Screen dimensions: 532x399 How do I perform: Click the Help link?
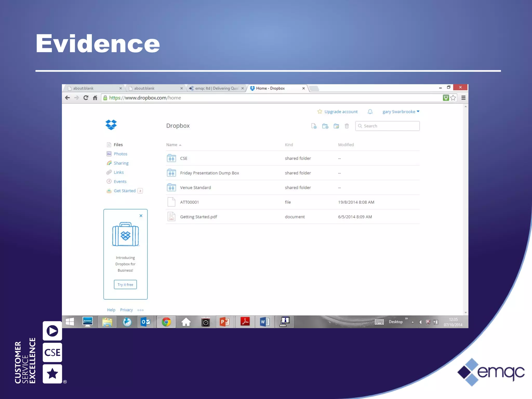[x=111, y=310]
